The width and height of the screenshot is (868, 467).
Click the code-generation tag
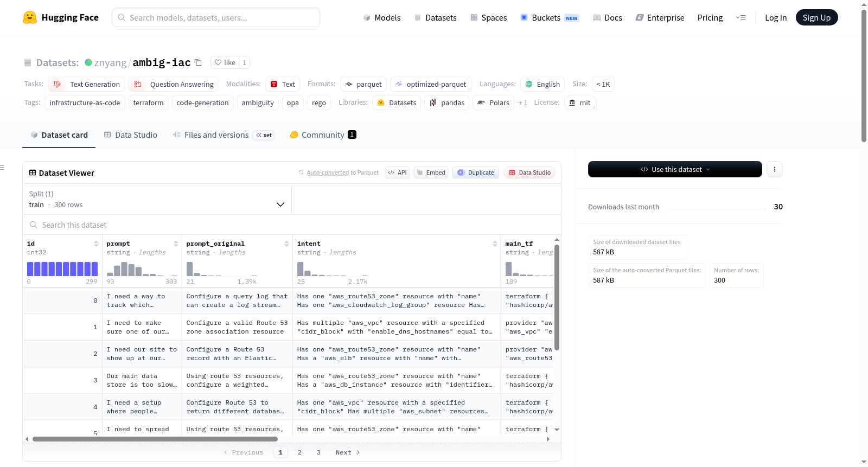pyautogui.click(x=203, y=103)
